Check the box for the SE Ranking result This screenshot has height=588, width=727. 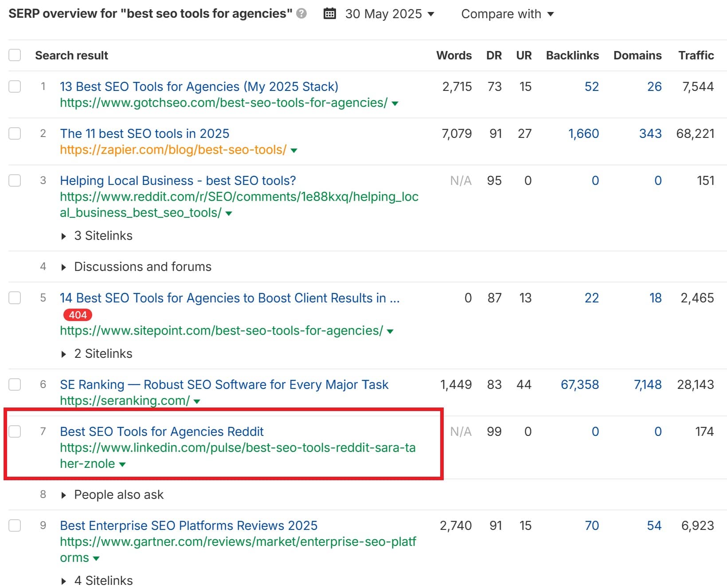pos(15,384)
